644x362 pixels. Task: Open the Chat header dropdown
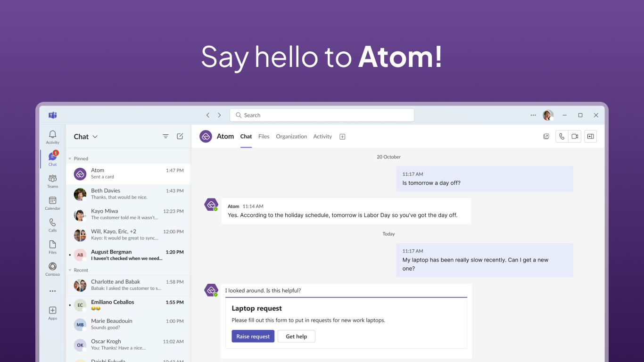pyautogui.click(x=95, y=137)
